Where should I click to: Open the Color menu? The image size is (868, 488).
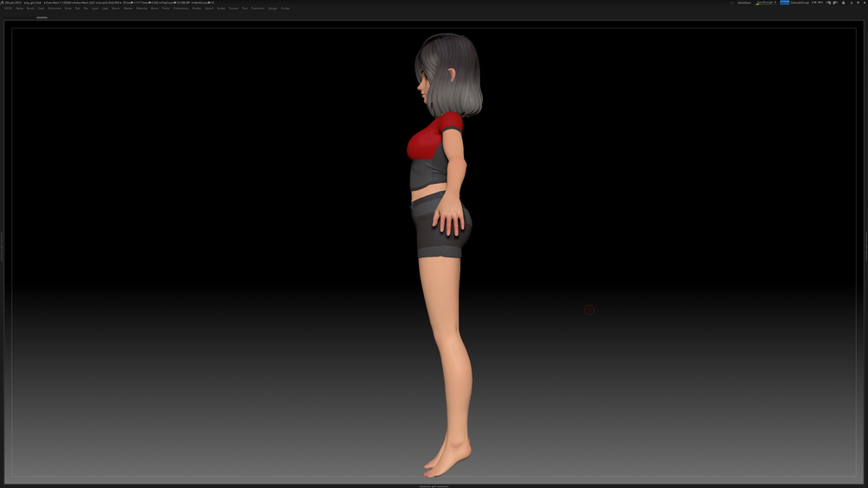point(41,9)
